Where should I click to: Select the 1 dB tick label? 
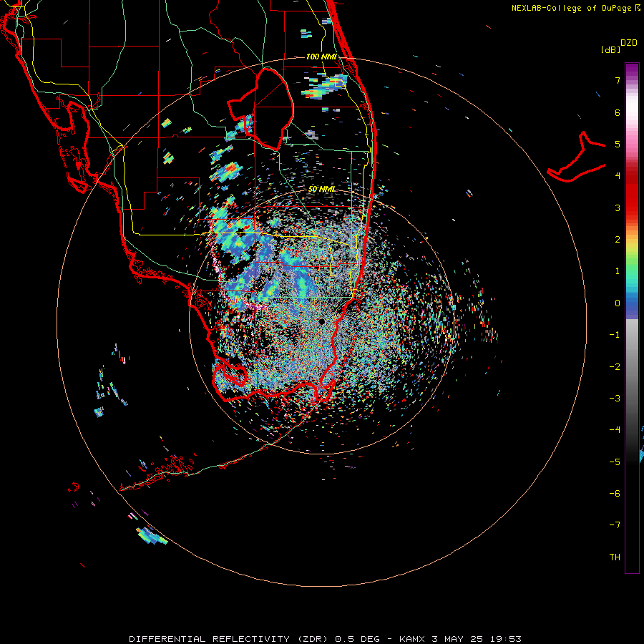click(618, 271)
